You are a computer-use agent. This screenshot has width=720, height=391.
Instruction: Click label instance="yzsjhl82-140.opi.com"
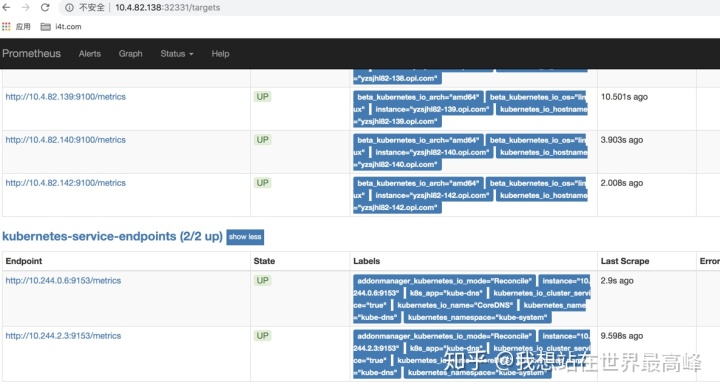point(432,152)
